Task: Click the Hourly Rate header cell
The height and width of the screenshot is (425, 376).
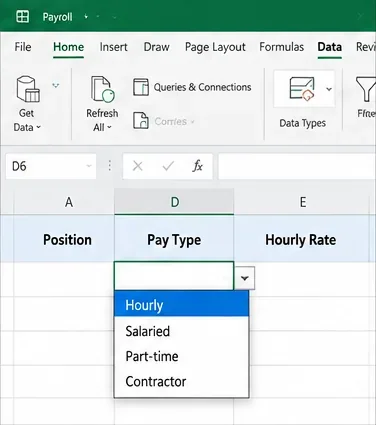Action: pyautogui.click(x=302, y=239)
